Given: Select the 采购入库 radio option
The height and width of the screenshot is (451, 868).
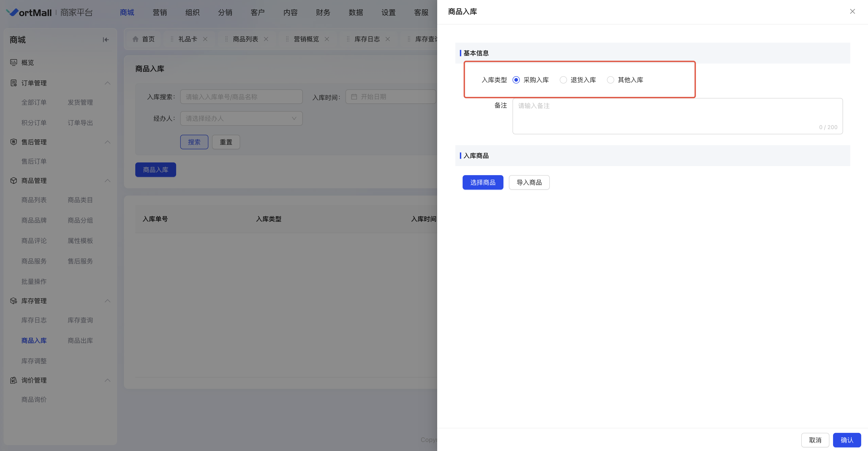Looking at the screenshot, I should 516,80.
